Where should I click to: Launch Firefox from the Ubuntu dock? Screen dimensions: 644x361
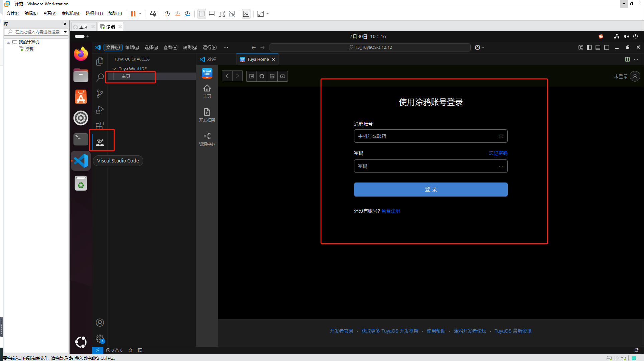pos(81,54)
